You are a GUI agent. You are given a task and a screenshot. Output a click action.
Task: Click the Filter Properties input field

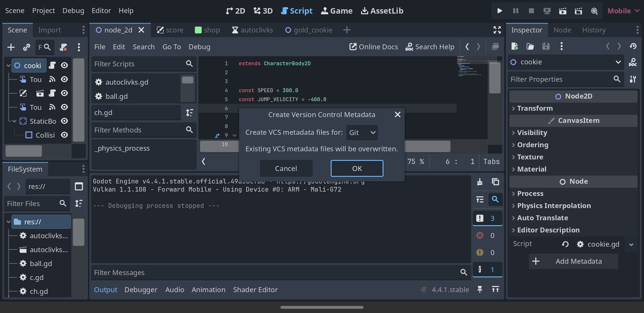click(566, 79)
